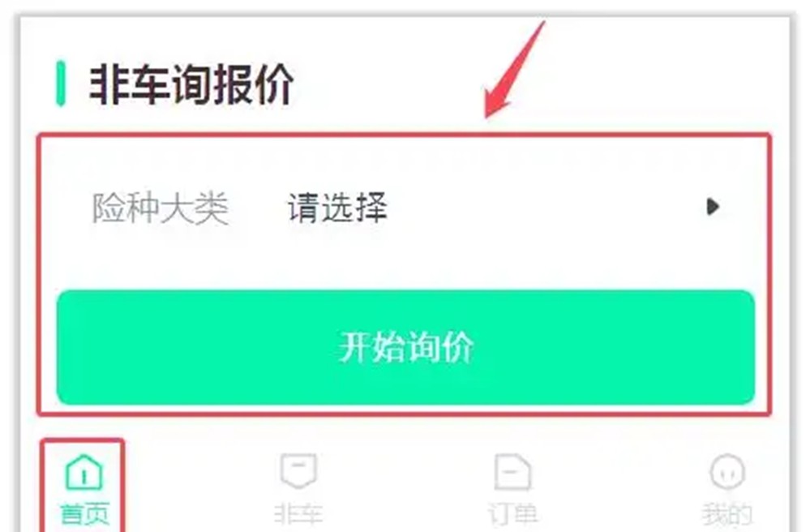This screenshot has height=532, width=810.
Task: Open the 非车 shield icon in bottom bar
Action: (x=298, y=470)
